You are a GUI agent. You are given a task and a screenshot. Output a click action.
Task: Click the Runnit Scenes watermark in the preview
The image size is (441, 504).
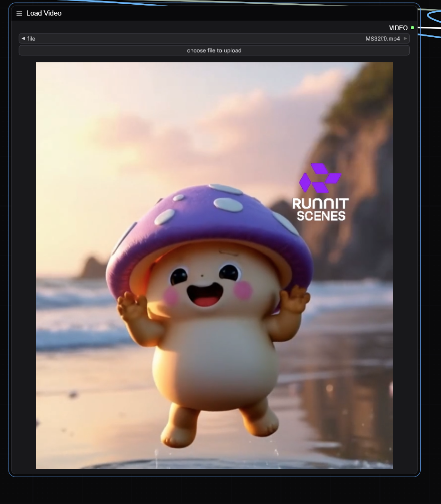[x=320, y=192]
